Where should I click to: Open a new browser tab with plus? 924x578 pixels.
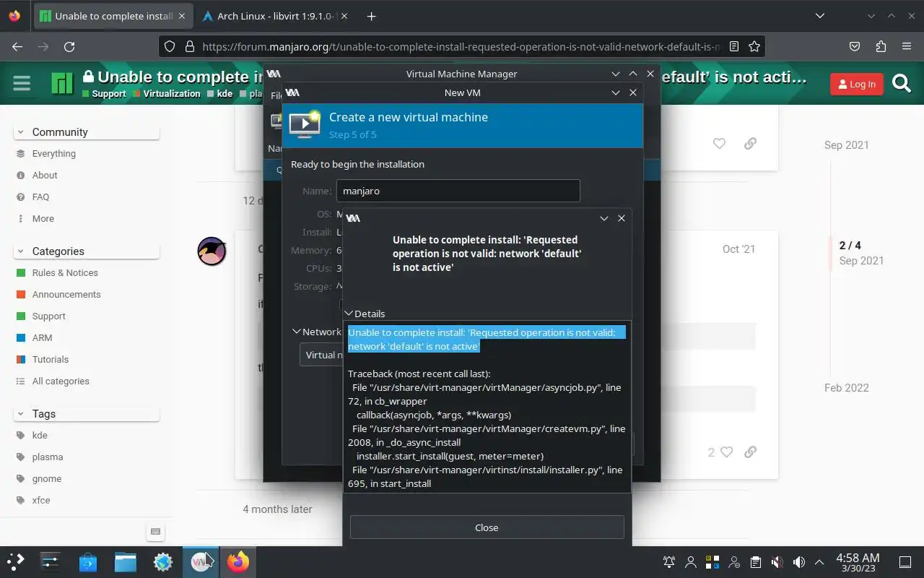[x=371, y=16]
